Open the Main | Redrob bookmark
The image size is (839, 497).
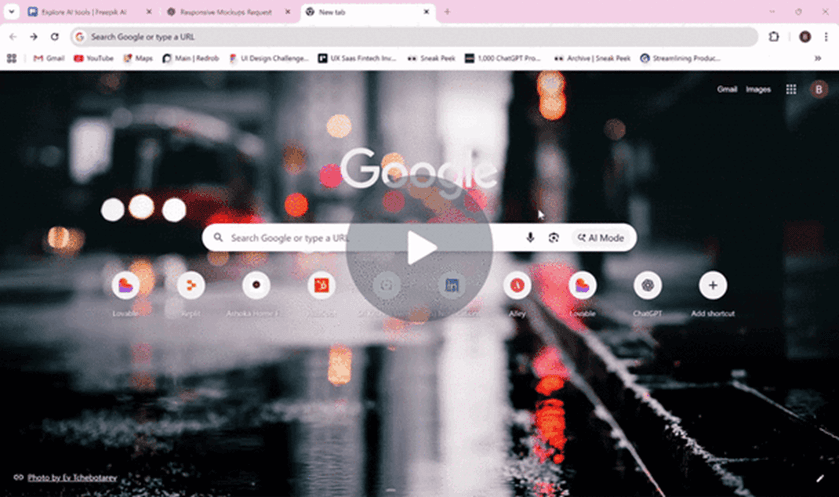[191, 58]
